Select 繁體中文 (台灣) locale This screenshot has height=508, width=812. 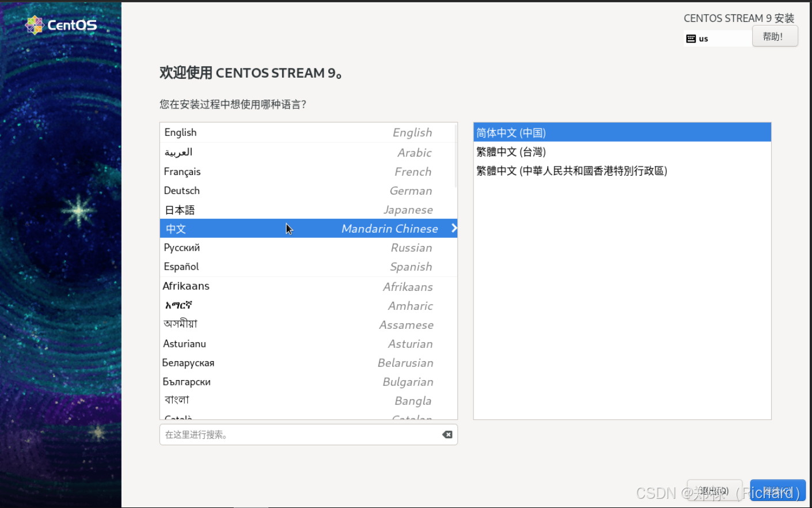tap(622, 152)
